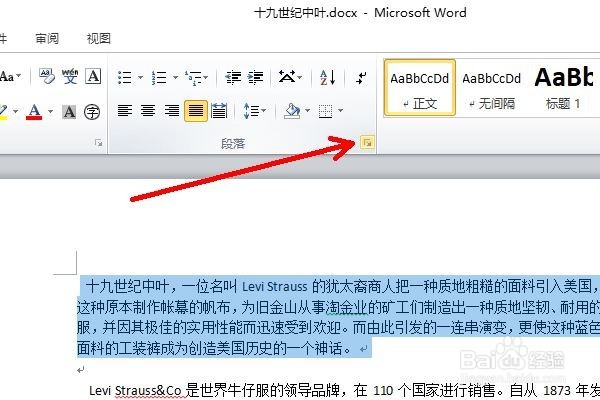The height and width of the screenshot is (400, 600).
Task: Open the View (视图) ribbon tab
Action: tap(98, 38)
